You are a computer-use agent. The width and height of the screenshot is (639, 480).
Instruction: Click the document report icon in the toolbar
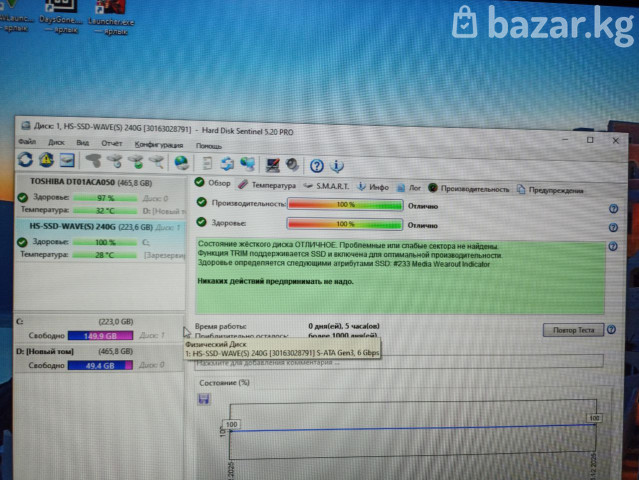point(206,163)
